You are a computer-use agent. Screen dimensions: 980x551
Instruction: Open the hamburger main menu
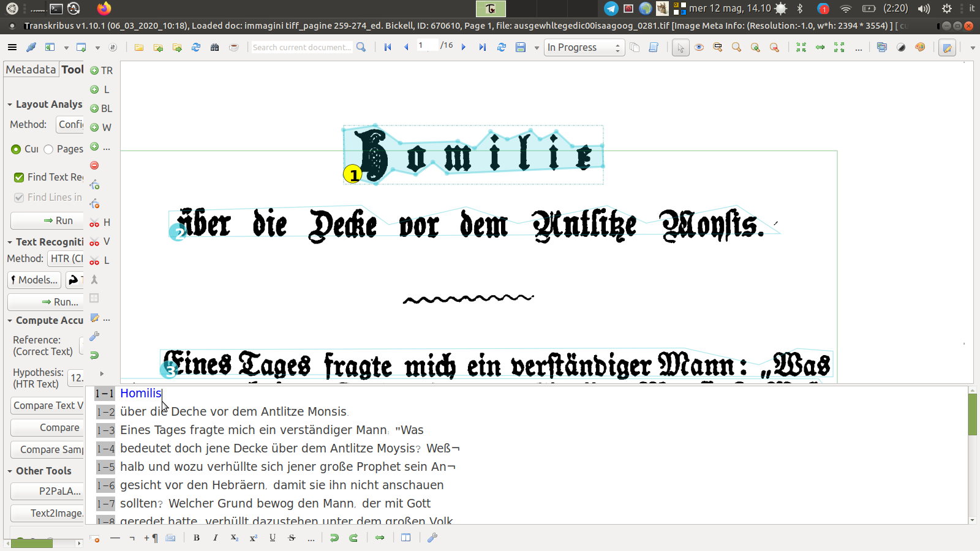point(12,47)
